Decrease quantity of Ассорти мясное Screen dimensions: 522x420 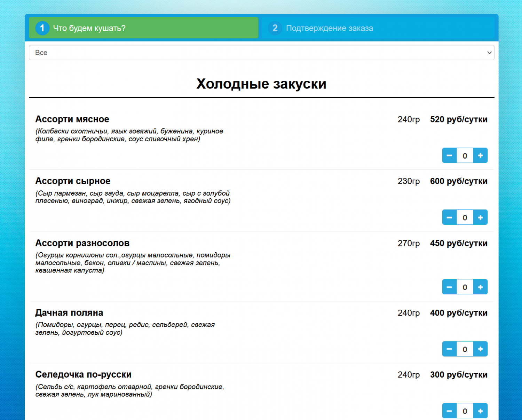click(449, 156)
